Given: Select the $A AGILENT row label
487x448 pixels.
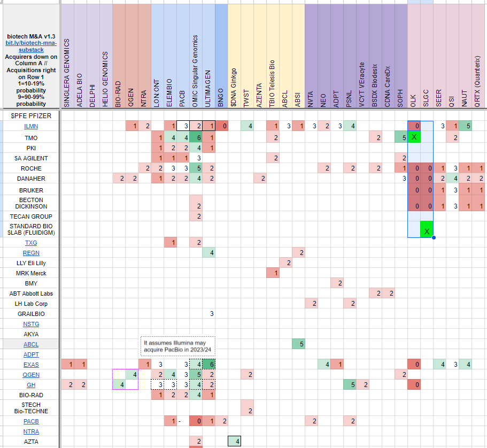Looking at the screenshot, I should pos(31,158).
